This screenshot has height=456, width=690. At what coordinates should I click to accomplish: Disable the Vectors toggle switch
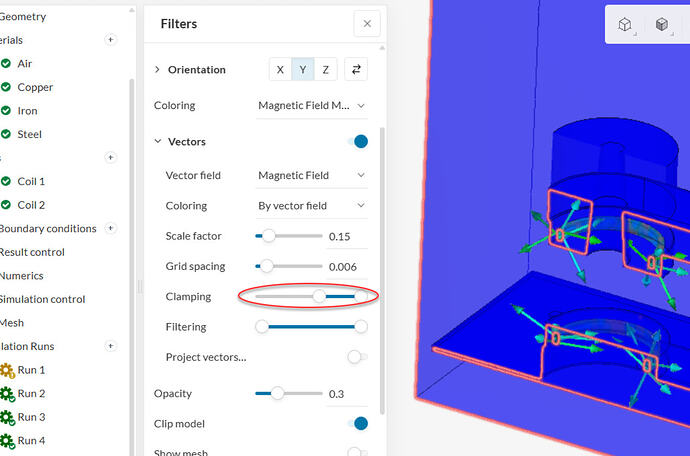(x=358, y=142)
